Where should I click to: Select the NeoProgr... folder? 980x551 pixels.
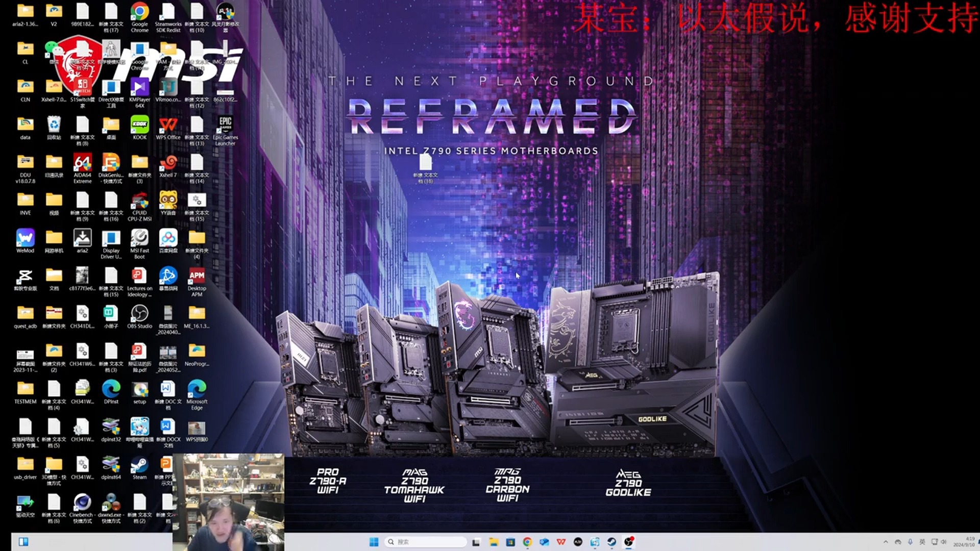tap(197, 354)
